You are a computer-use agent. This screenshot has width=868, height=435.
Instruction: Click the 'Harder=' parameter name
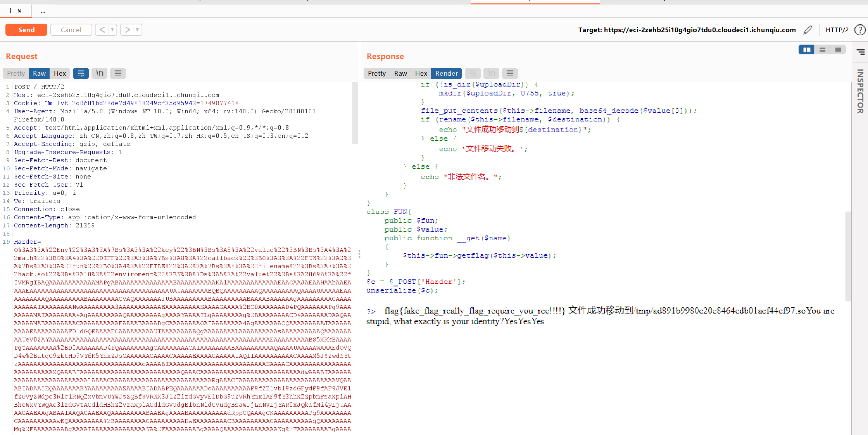(27, 242)
